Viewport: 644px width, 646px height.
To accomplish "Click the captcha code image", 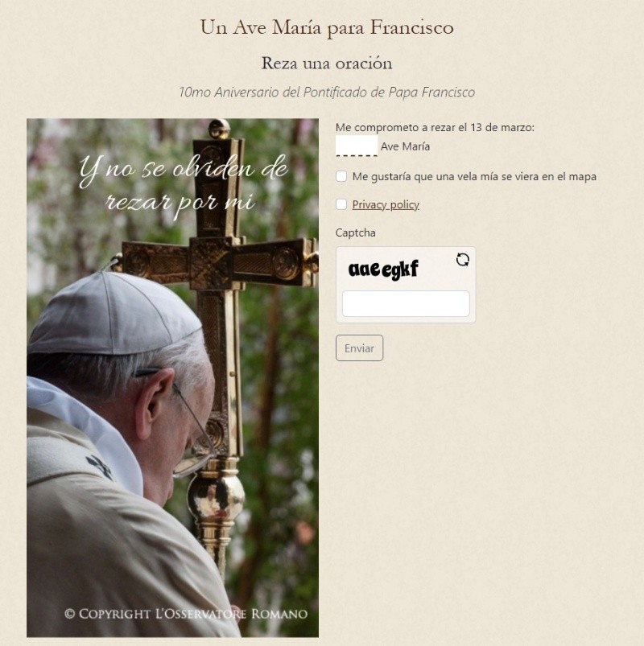I will pos(383,270).
